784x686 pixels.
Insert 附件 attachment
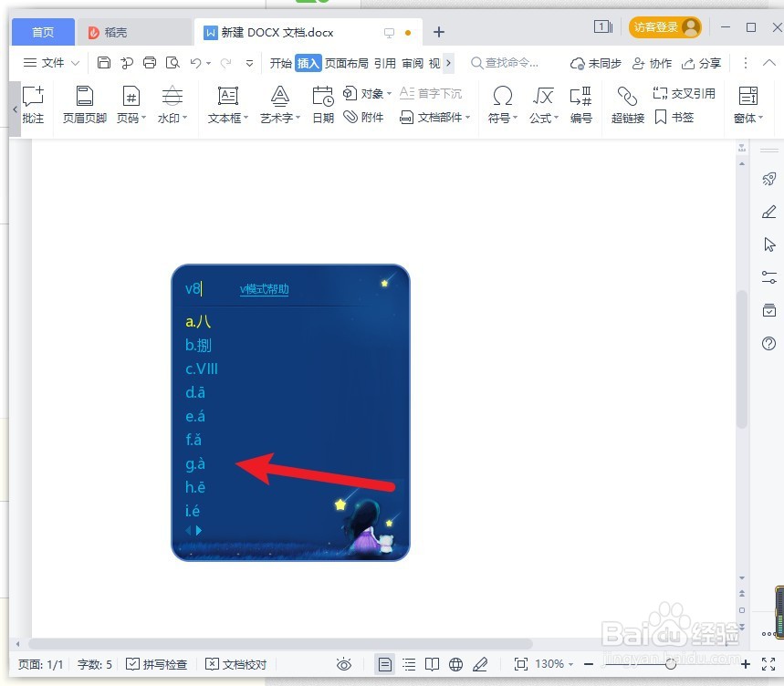click(x=363, y=118)
